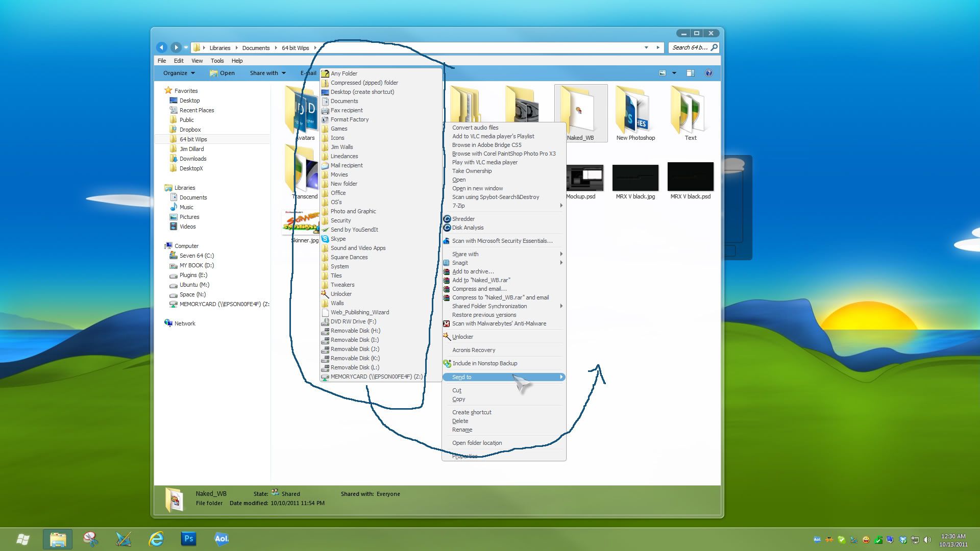Viewport: 980px width, 551px height.
Task: Toggle the preview pane icon
Action: pyautogui.click(x=691, y=73)
